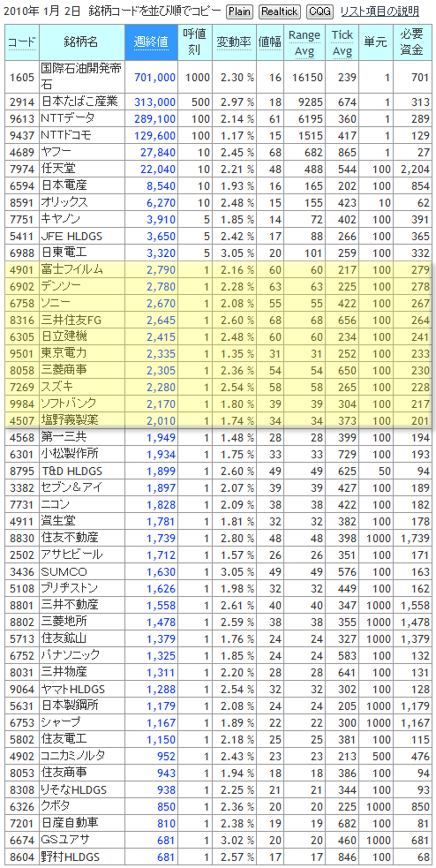
Task: Select the コニカミノルタ stock name
Action: (73, 754)
